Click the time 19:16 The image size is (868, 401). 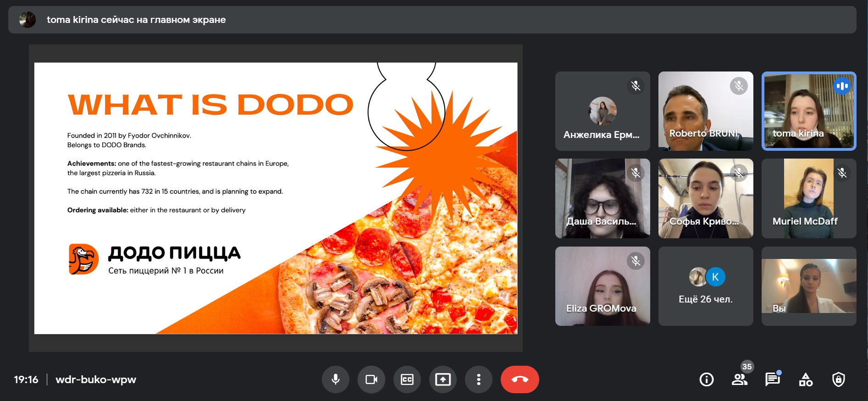pos(26,379)
